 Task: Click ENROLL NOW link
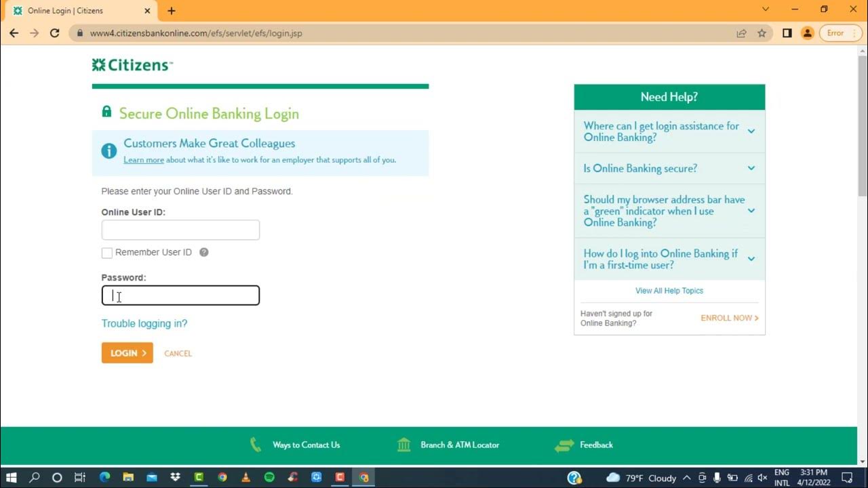point(730,318)
